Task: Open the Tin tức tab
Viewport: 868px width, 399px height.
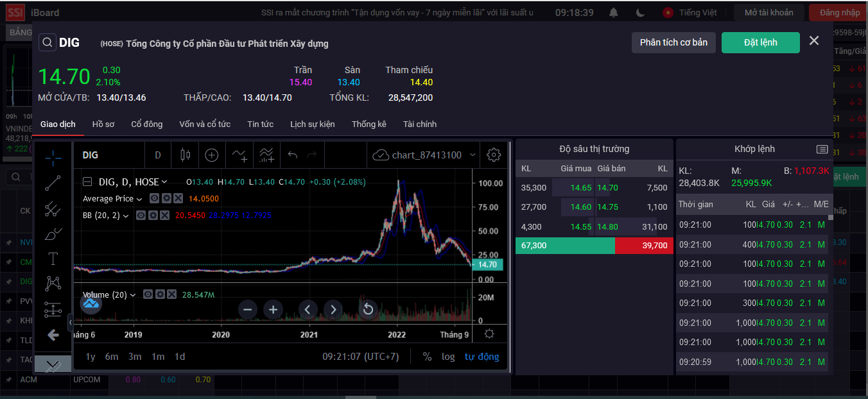Action: [260, 124]
